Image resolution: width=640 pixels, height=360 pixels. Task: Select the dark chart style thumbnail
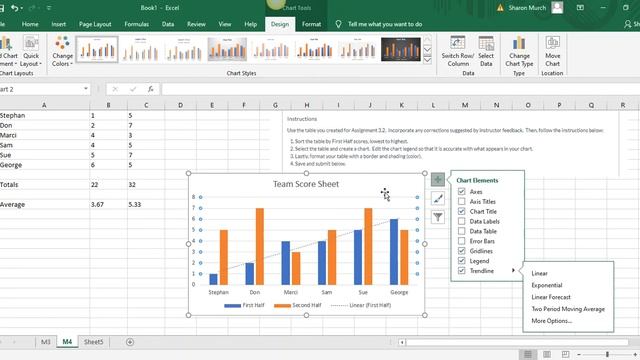click(401, 49)
